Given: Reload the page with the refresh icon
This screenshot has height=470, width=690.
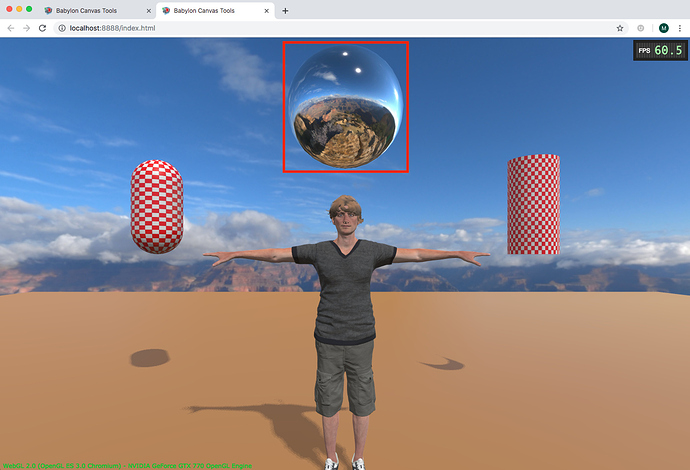Looking at the screenshot, I should [42, 28].
